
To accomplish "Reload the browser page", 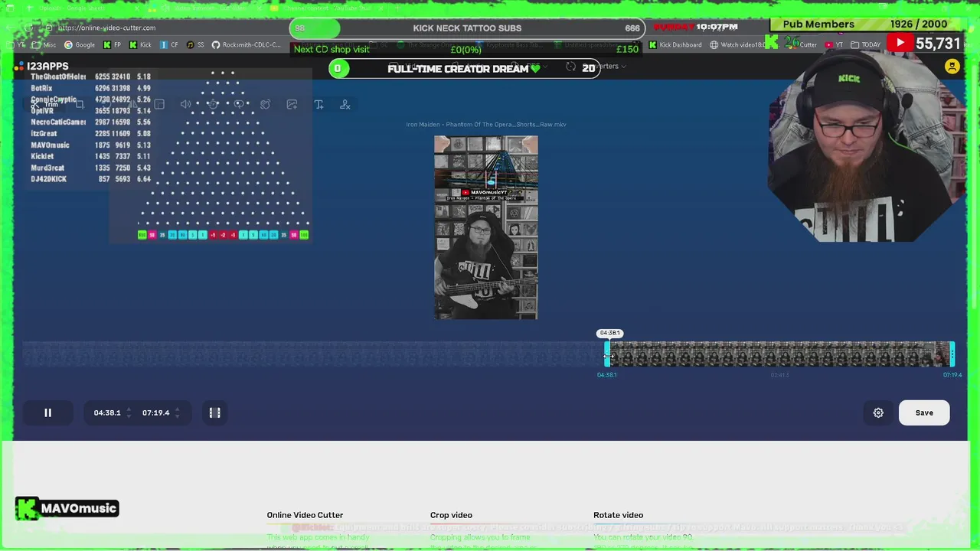I will pos(28,28).
